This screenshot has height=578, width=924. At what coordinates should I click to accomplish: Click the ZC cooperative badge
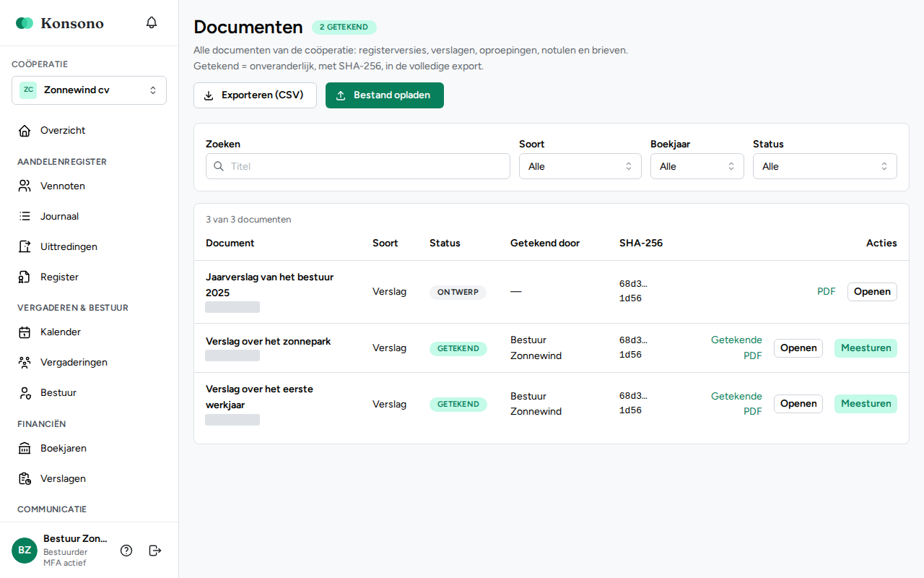point(28,90)
